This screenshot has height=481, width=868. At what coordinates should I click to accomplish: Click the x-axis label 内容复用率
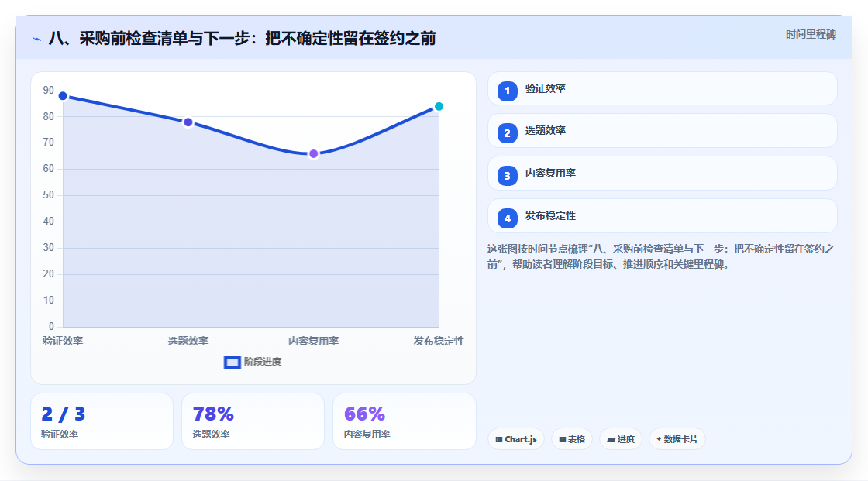[313, 341]
